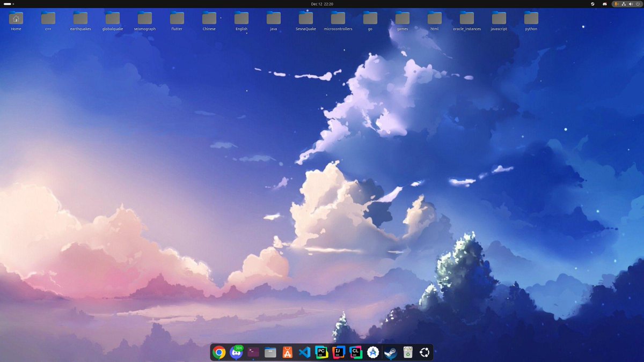The height and width of the screenshot is (362, 644).
Task: Select the html desktop folder
Action: (435, 20)
